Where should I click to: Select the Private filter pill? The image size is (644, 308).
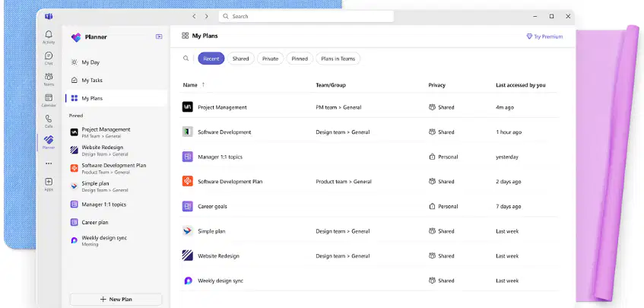[270, 59]
